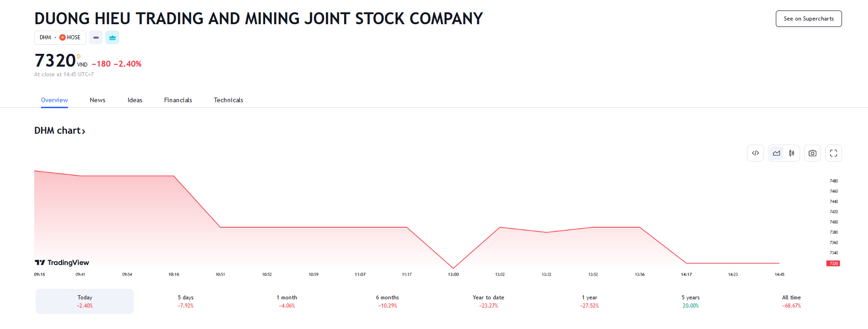Switch to area chart style
868x329 pixels.
pyautogui.click(x=777, y=153)
